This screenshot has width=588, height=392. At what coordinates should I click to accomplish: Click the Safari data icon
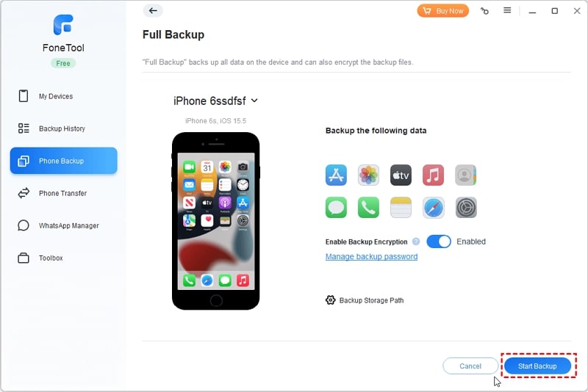(x=433, y=208)
